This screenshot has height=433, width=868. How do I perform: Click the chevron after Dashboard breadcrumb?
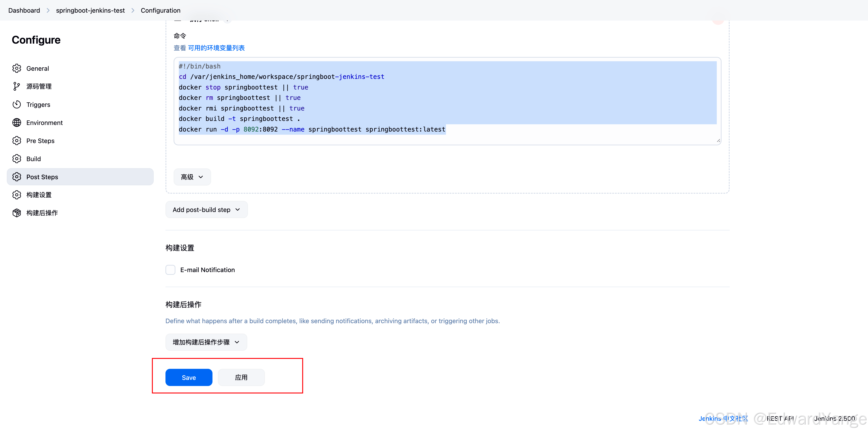click(x=48, y=10)
